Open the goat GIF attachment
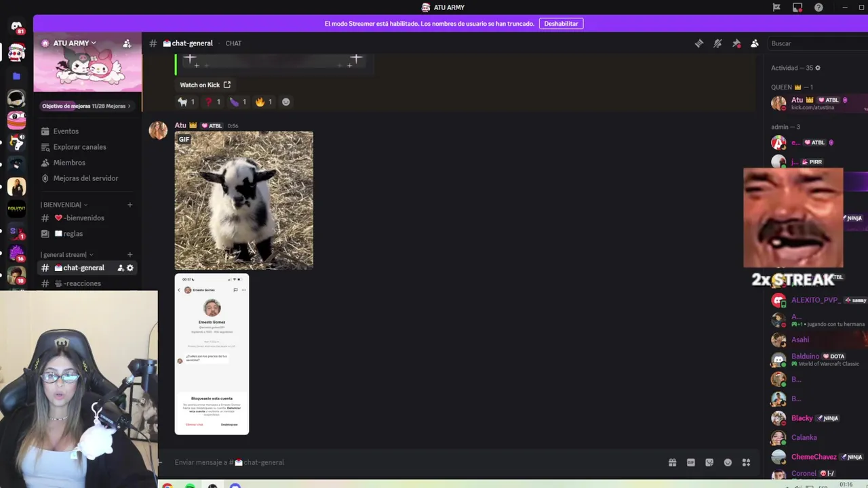This screenshot has width=868, height=488. pos(244,201)
